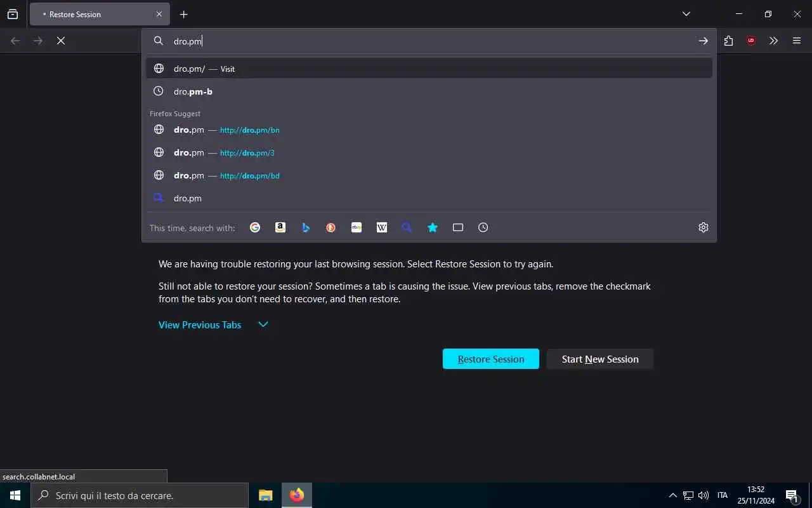The width and height of the screenshot is (812, 508).
Task: Open suggestion http://dro.pm/bn
Action: click(x=429, y=130)
